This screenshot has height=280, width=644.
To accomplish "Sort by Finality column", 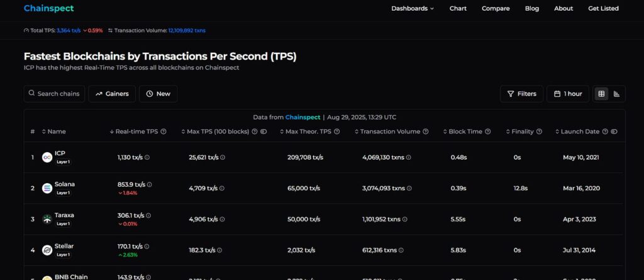I will pos(519,132).
